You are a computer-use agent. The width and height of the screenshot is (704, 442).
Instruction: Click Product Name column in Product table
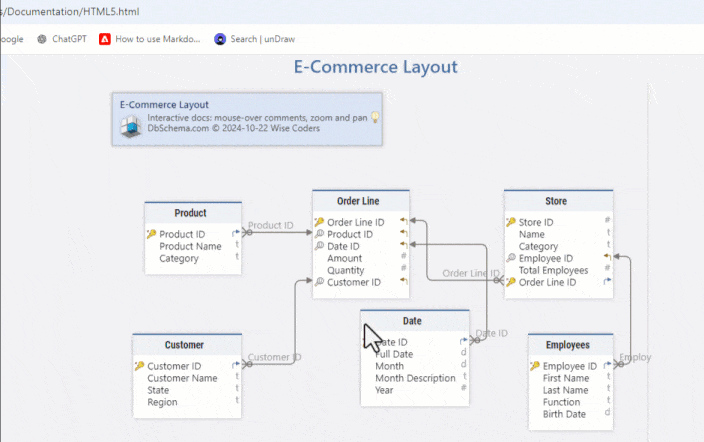pos(190,246)
